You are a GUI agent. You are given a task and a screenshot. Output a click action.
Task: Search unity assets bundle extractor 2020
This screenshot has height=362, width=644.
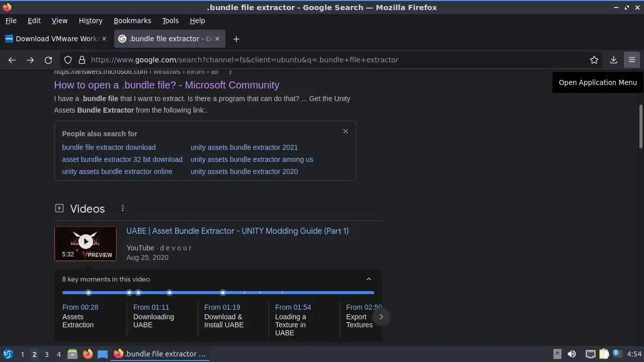244,171
